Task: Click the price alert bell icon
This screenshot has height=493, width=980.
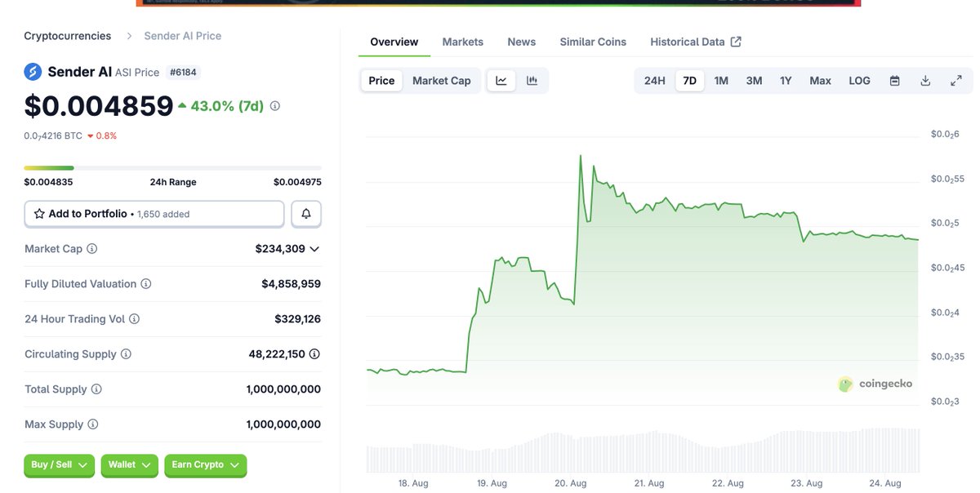Action: coord(306,214)
